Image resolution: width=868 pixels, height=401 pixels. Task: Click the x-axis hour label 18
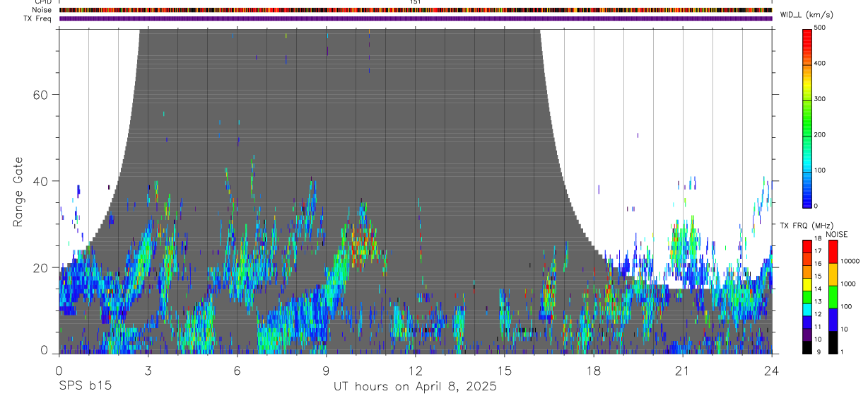(x=594, y=370)
